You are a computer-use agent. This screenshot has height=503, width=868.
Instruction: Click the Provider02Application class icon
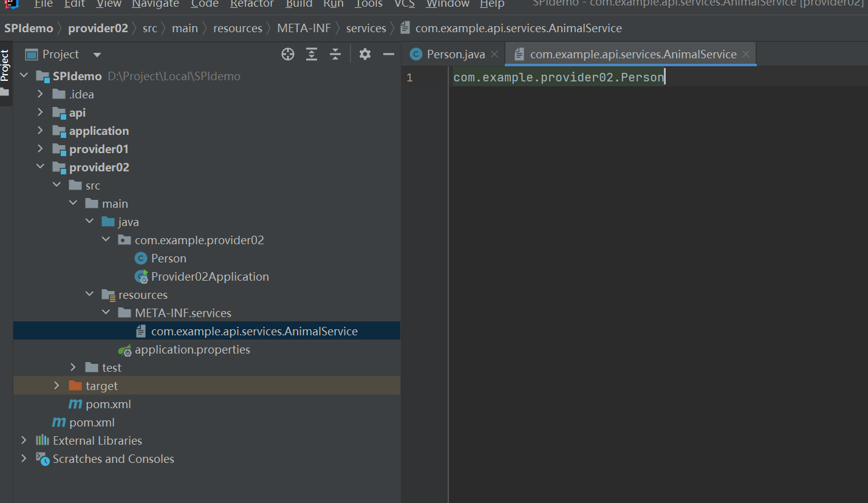[x=142, y=276]
